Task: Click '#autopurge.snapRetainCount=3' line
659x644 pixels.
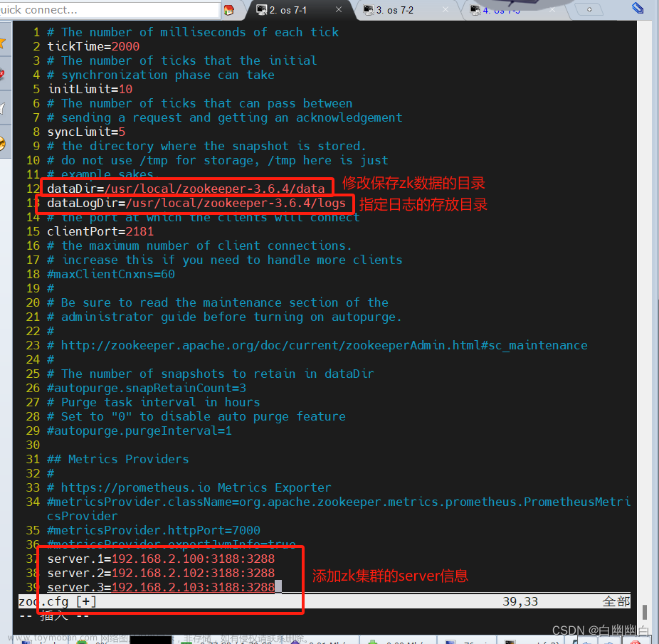Action: [x=147, y=388]
